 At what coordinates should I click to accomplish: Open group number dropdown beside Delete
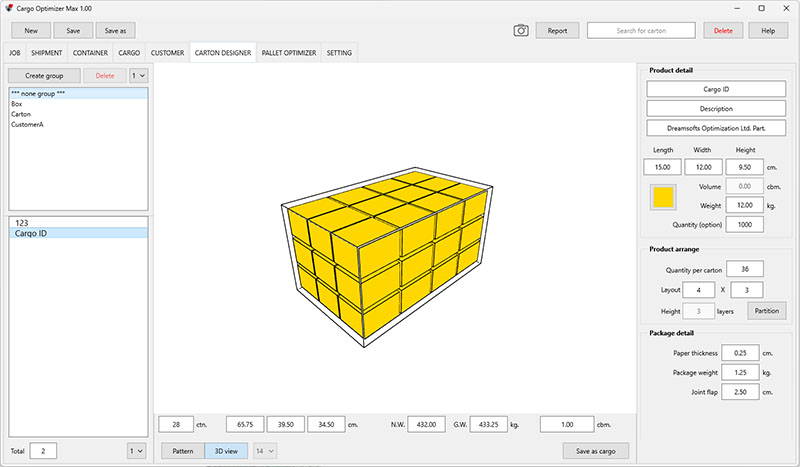(x=138, y=75)
